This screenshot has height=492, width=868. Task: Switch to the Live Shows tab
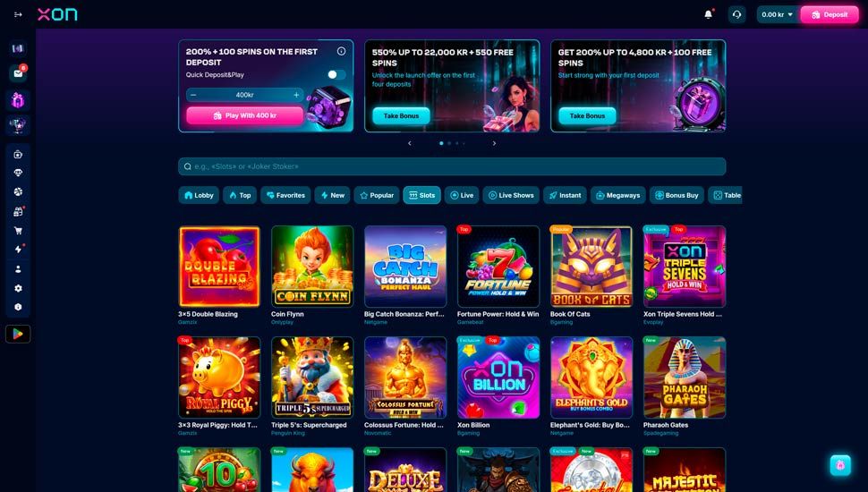(511, 195)
